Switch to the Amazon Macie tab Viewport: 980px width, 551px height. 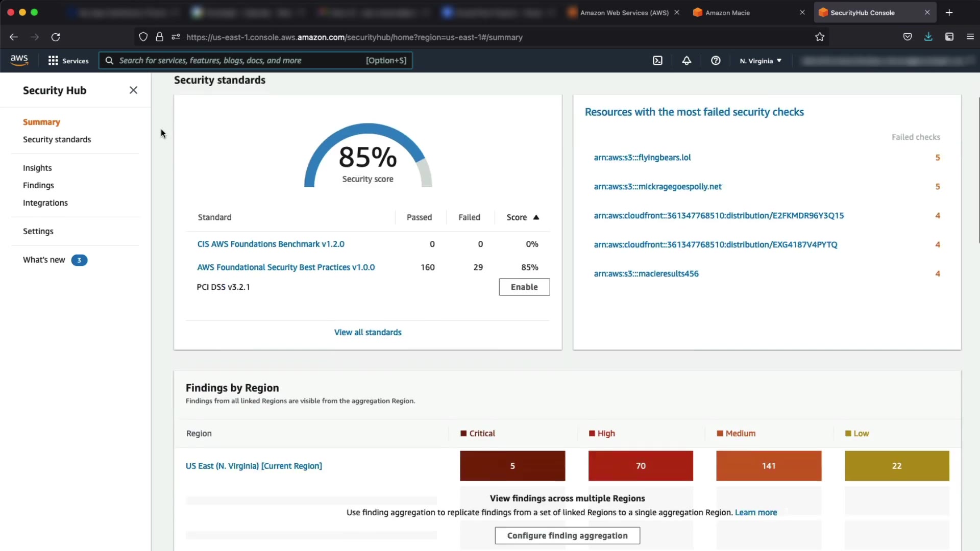(x=727, y=13)
